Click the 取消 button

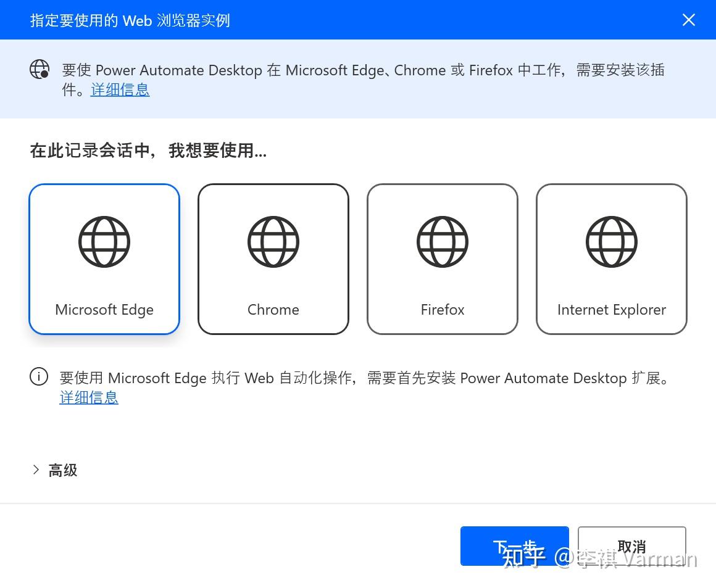coord(631,546)
